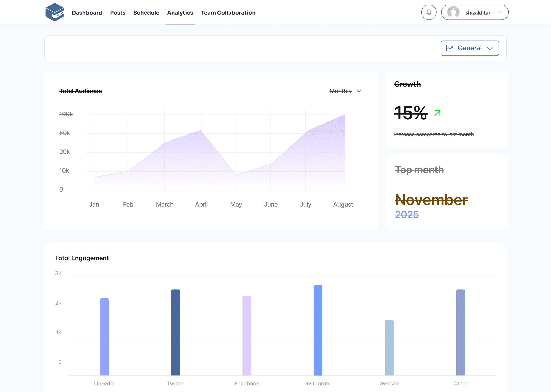
Task: Expand the shizakhtar account chevron
Action: pos(500,12)
